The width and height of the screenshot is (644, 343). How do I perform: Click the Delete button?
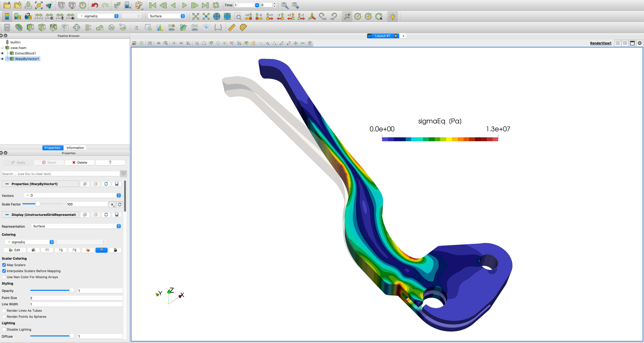coord(80,163)
